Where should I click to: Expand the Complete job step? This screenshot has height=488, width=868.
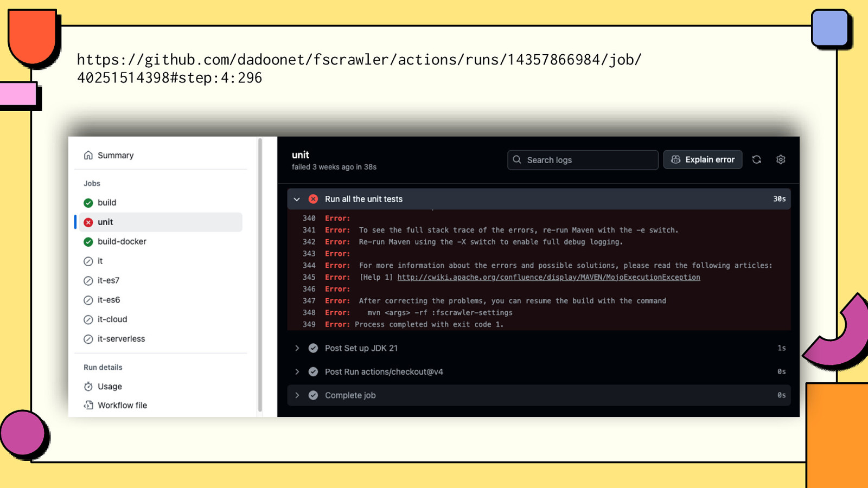(297, 395)
